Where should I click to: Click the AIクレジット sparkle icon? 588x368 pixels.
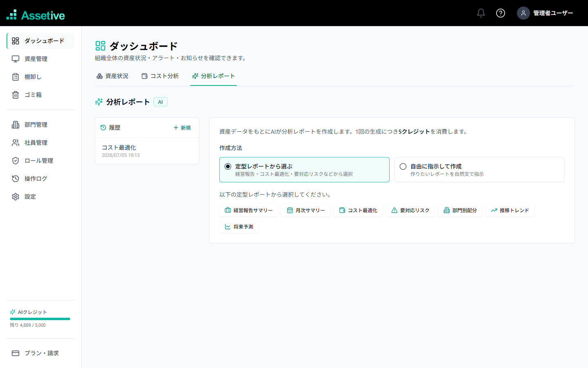tap(13, 312)
